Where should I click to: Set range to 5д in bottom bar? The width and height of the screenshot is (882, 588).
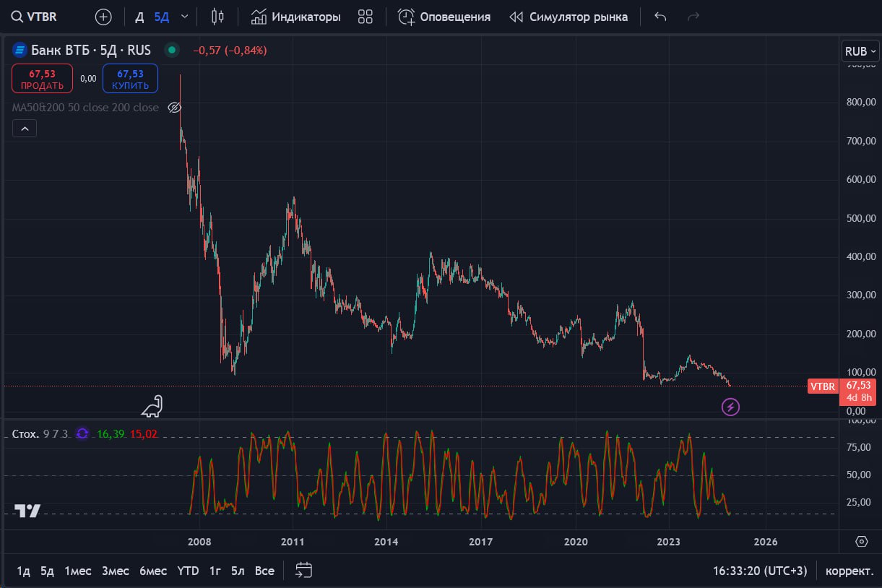pos(47,571)
